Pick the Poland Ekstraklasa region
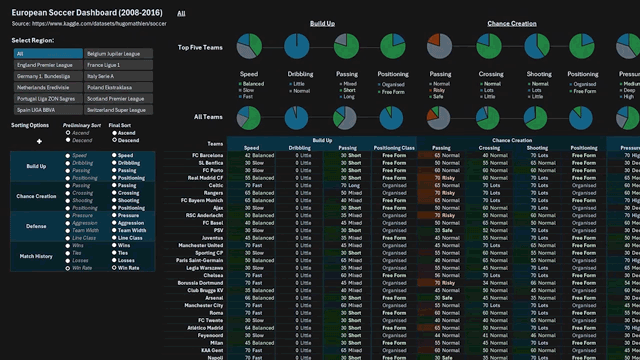This screenshot has width=640, height=360. [118, 87]
